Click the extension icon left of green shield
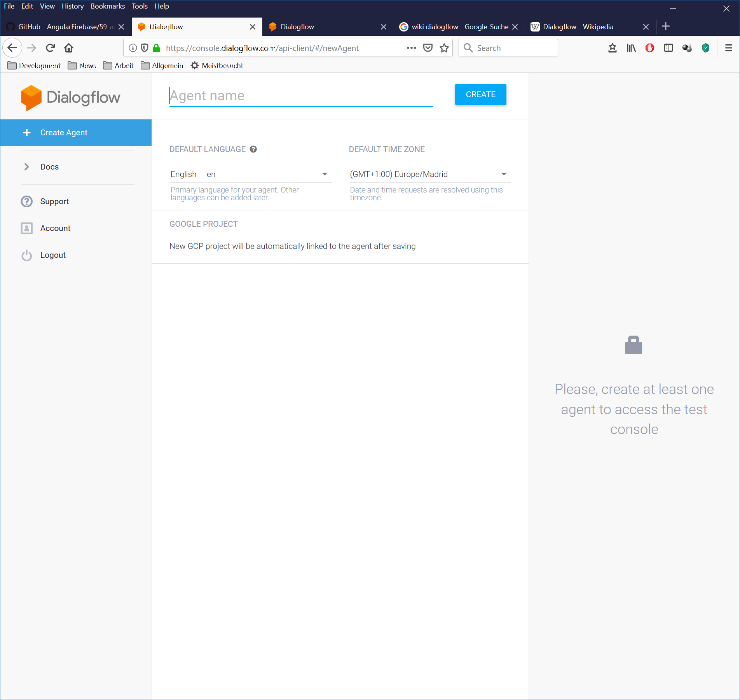740x700 pixels. (x=687, y=48)
